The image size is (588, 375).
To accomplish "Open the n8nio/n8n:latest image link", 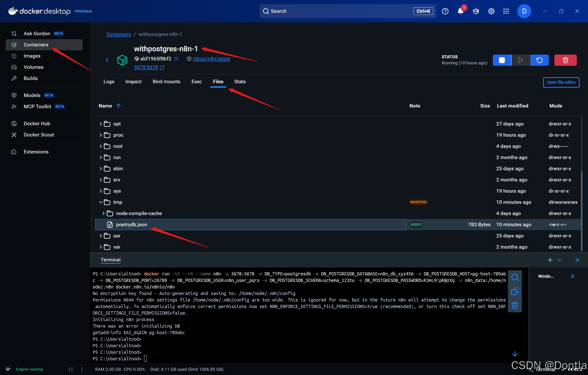I will (211, 59).
